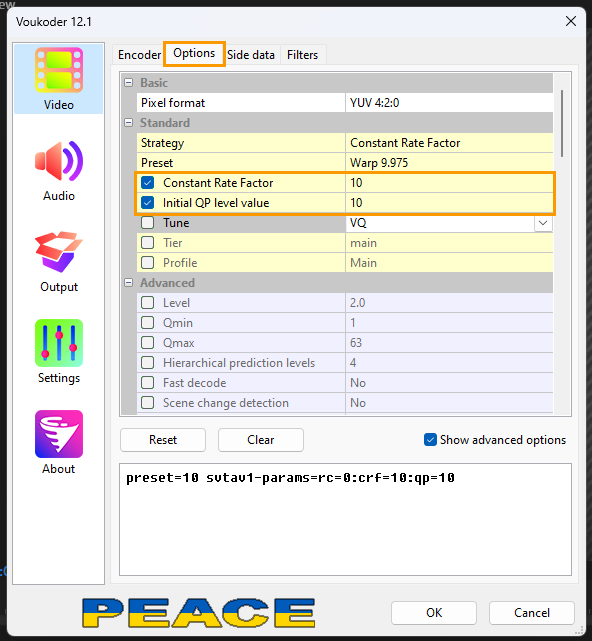Enable Scene change detection checkbox
Image resolution: width=592 pixels, height=641 pixels.
[x=148, y=403]
